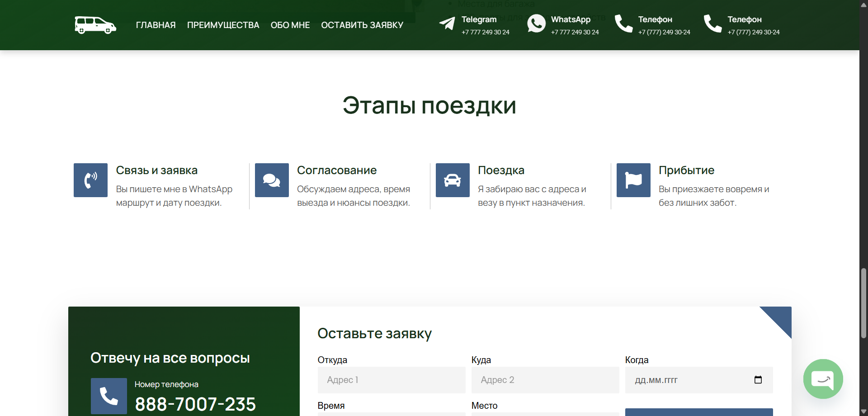Click the Откуда address input field
The height and width of the screenshot is (416, 868).
tap(391, 380)
